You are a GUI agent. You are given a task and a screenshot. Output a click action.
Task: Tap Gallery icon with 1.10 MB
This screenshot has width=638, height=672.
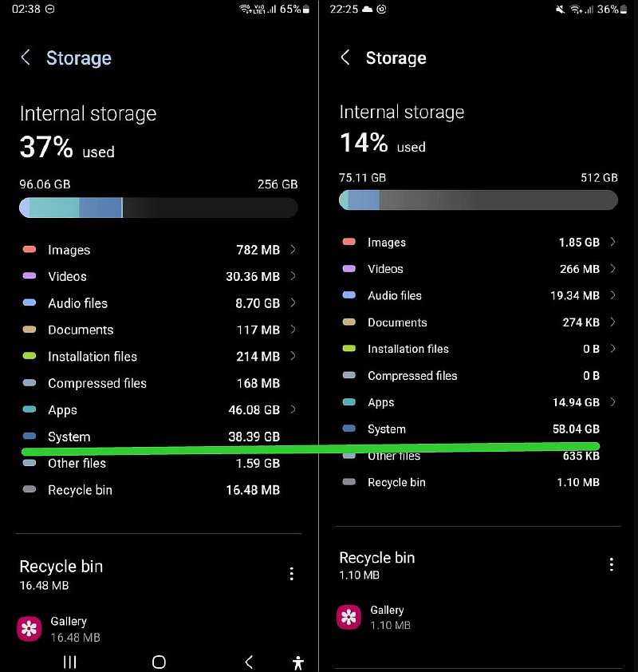coord(349,617)
